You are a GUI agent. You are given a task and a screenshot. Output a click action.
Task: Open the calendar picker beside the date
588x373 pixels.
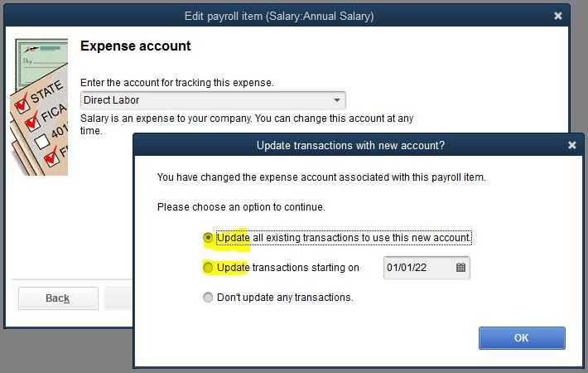pos(460,268)
